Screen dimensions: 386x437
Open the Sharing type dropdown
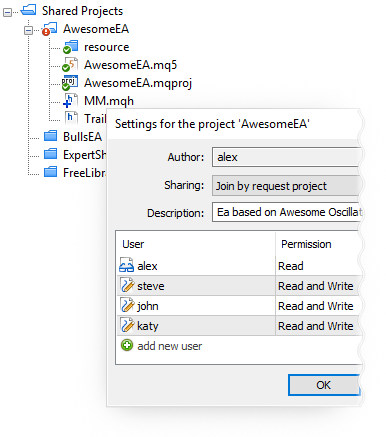pos(287,186)
